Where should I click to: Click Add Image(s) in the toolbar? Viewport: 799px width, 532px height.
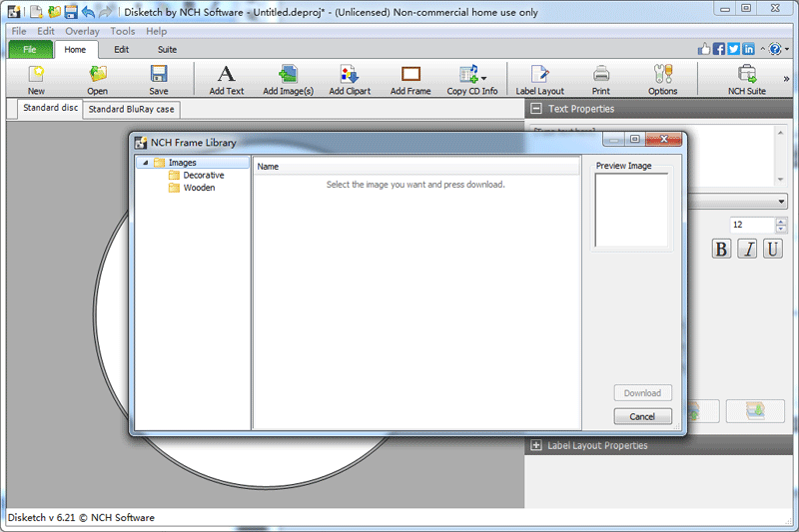pyautogui.click(x=288, y=80)
